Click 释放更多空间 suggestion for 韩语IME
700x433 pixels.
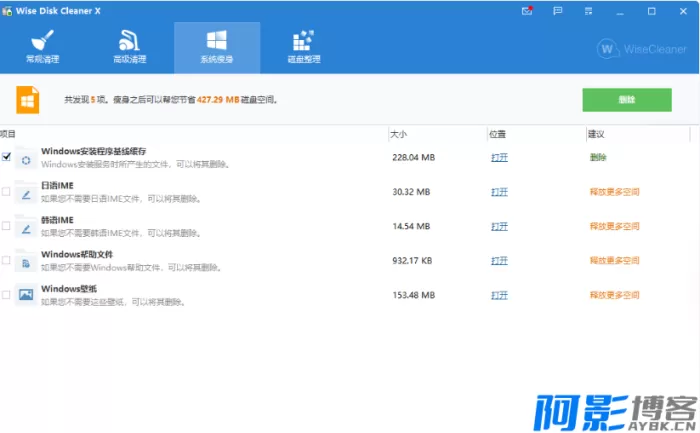(x=614, y=226)
